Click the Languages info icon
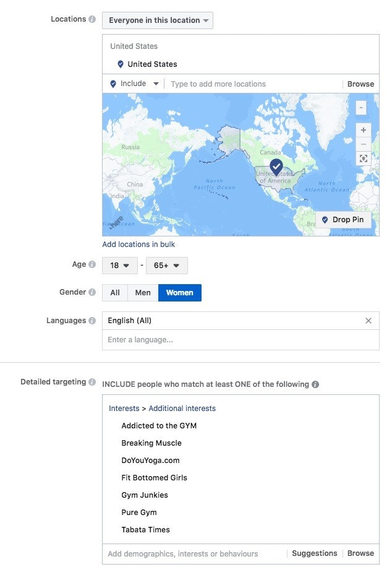The width and height of the screenshot is (392, 572). 92,321
